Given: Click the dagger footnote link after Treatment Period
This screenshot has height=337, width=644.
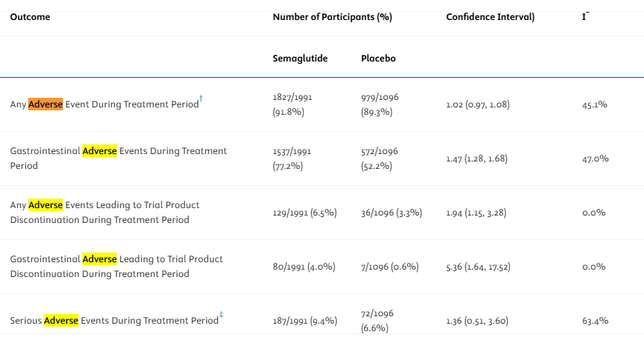Looking at the screenshot, I should pos(201,100).
